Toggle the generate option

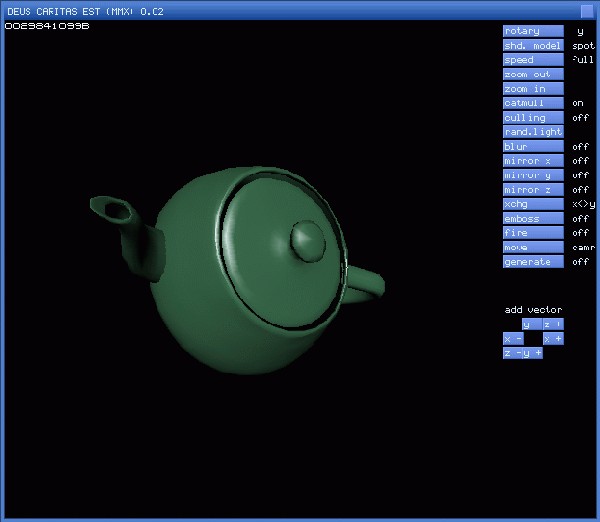coord(532,262)
